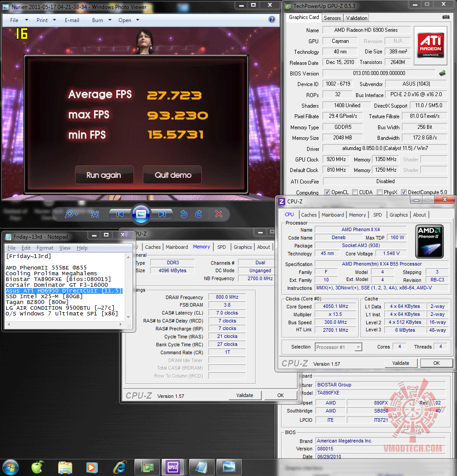Open the Photo Viewer help icon
Viewport: 457px width, 476px height.
272,19
